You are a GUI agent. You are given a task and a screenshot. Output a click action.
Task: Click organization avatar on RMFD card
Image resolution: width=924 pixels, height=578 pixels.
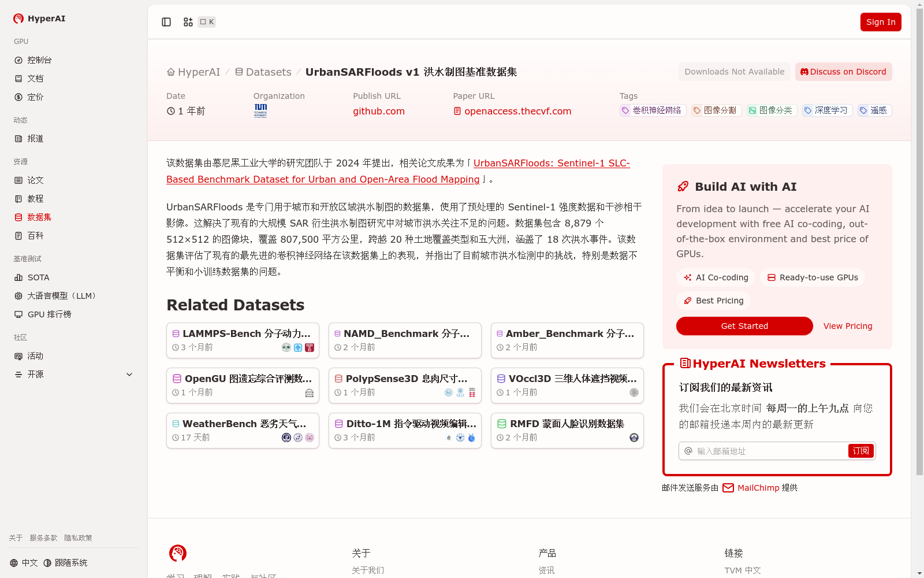(634, 438)
